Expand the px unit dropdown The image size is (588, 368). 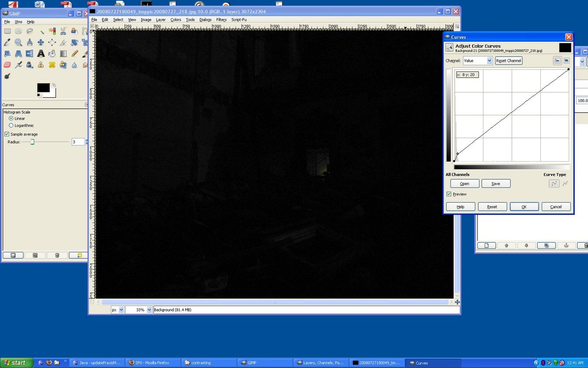coord(121,310)
